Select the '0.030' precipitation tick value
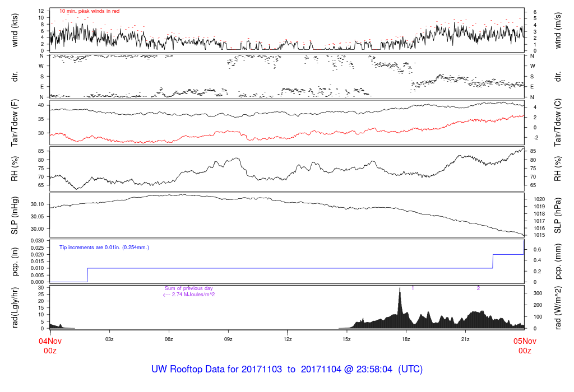 coord(38,241)
